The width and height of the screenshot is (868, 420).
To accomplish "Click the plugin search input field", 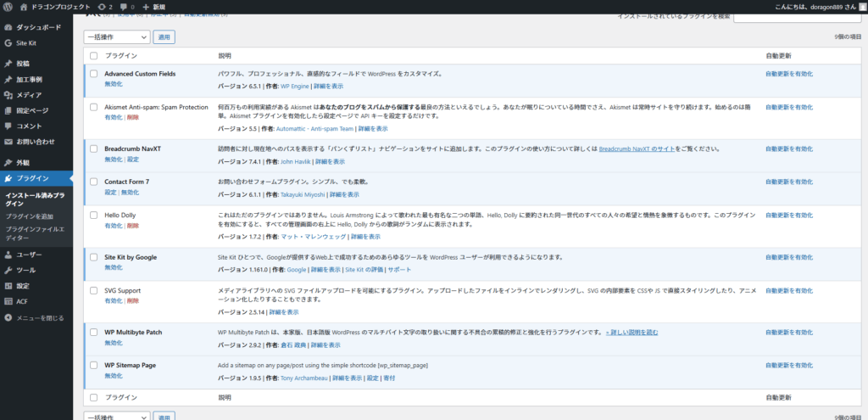I will pos(798,17).
